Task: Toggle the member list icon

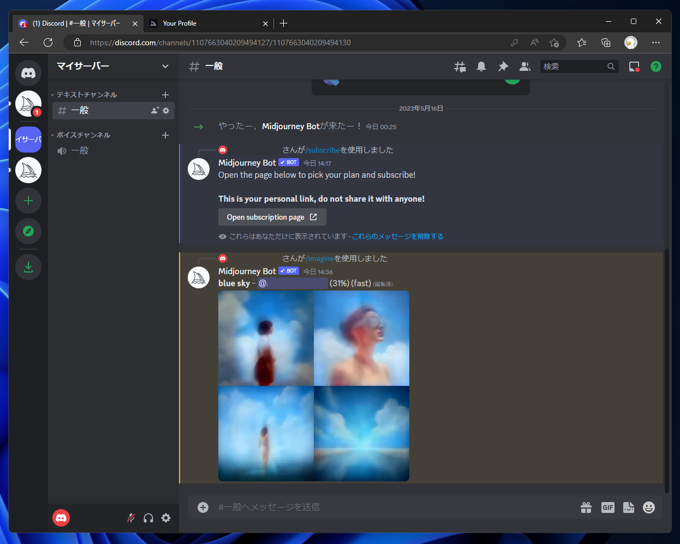Action: point(525,66)
